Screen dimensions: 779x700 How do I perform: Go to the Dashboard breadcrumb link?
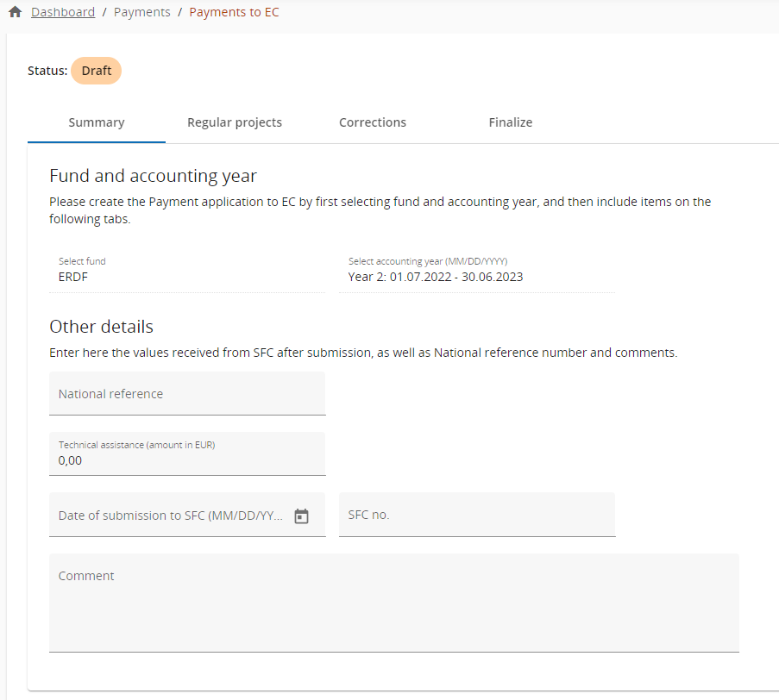(63, 12)
